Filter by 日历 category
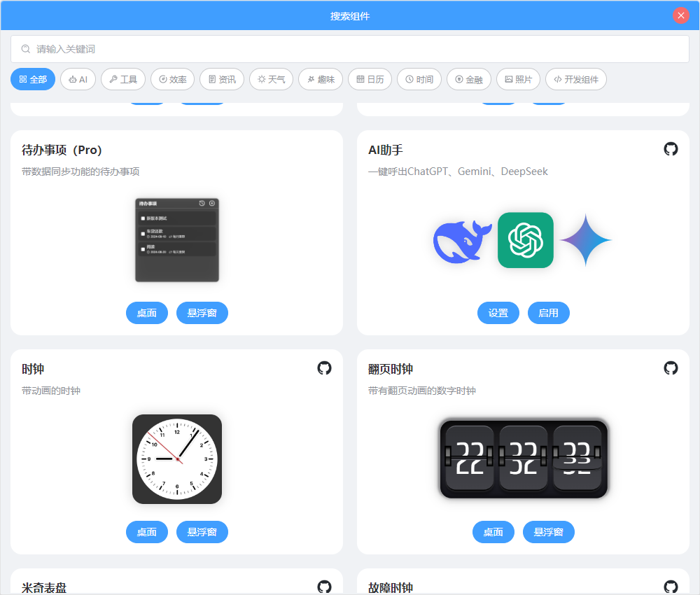The width and height of the screenshot is (700, 595). point(370,80)
